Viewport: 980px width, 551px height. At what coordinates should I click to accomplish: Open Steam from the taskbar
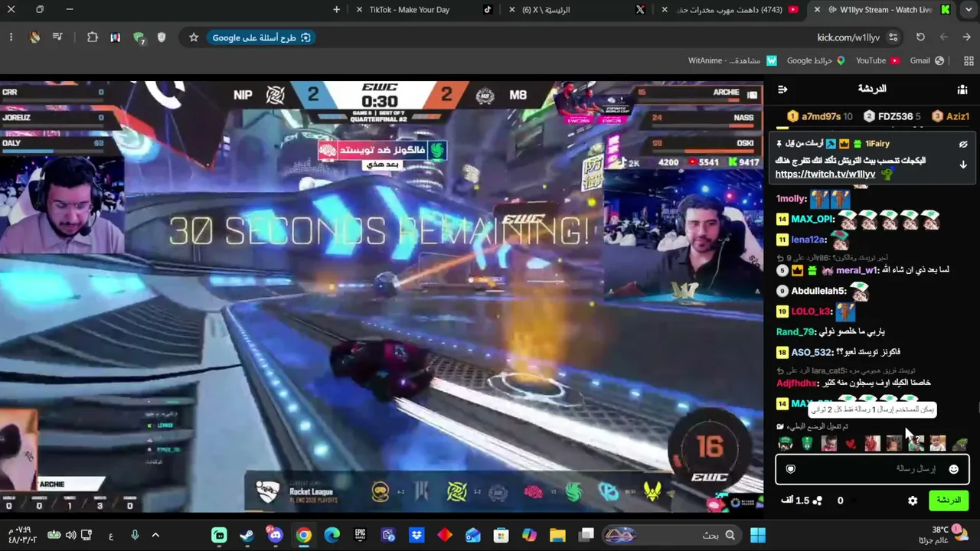[x=247, y=535]
